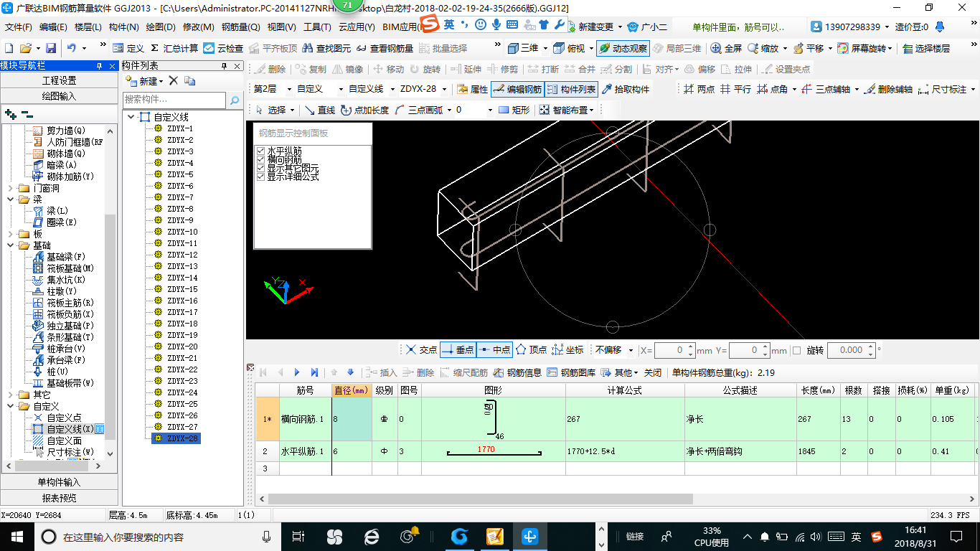Click 单构件输入 navigation button
Screen dimensions: 980x551
[59, 482]
